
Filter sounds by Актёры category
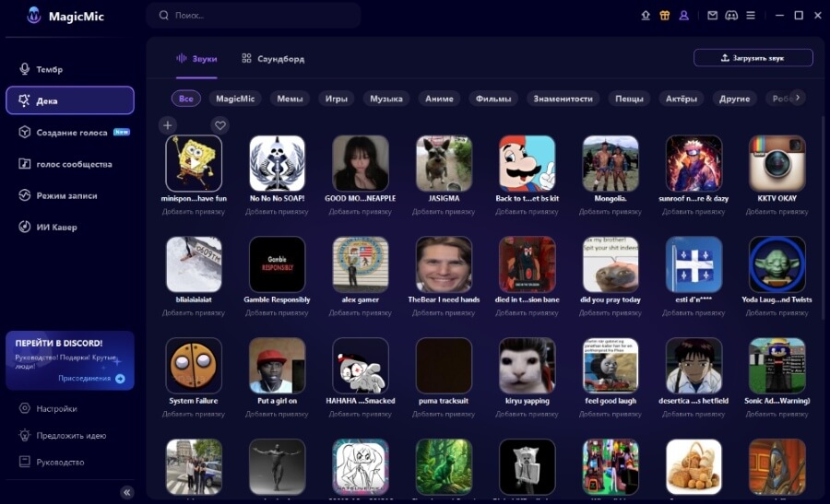681,99
